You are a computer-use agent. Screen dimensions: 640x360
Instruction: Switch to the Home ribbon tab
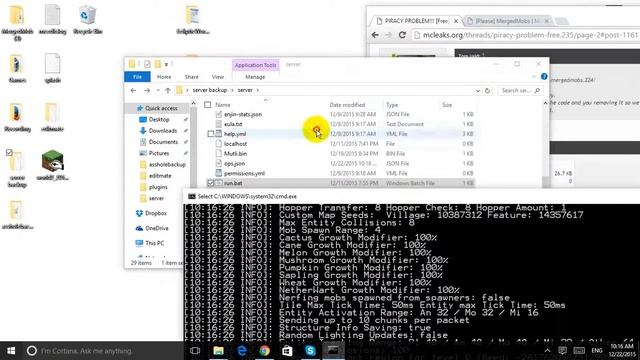click(x=164, y=77)
